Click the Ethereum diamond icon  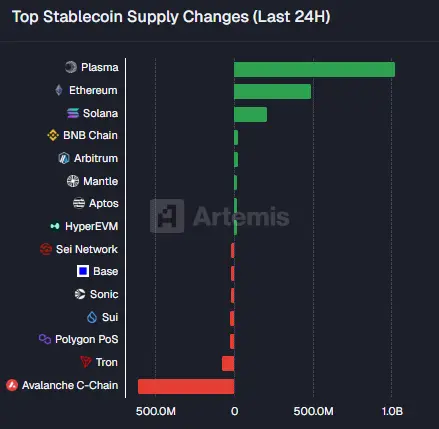click(x=59, y=90)
